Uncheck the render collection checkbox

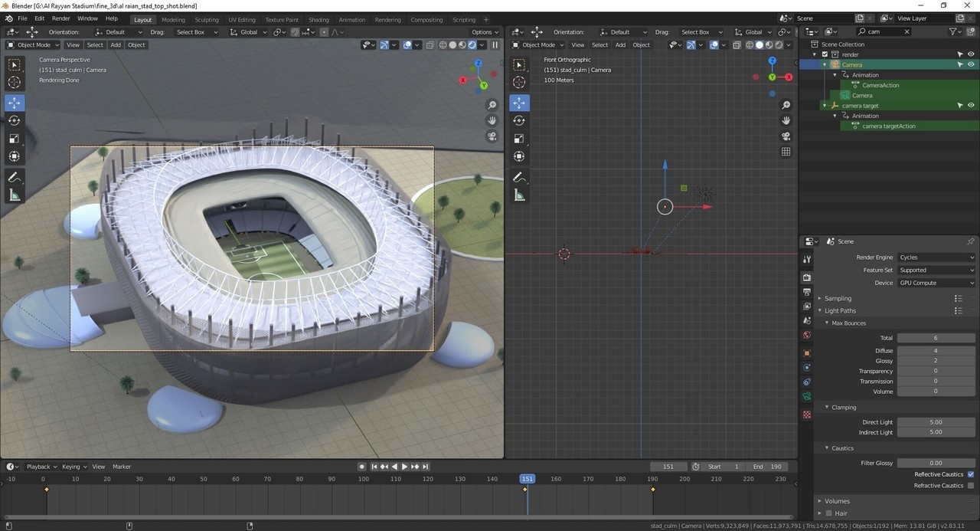tap(825, 54)
